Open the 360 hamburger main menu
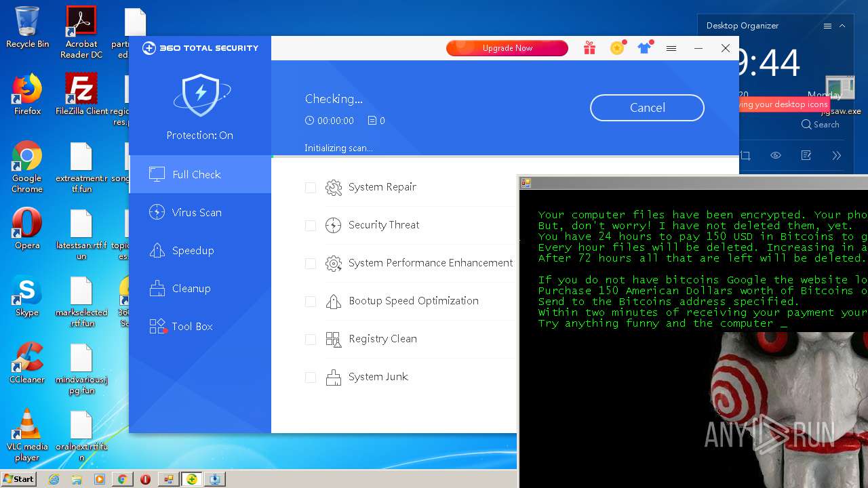This screenshot has width=868, height=488. (x=671, y=48)
